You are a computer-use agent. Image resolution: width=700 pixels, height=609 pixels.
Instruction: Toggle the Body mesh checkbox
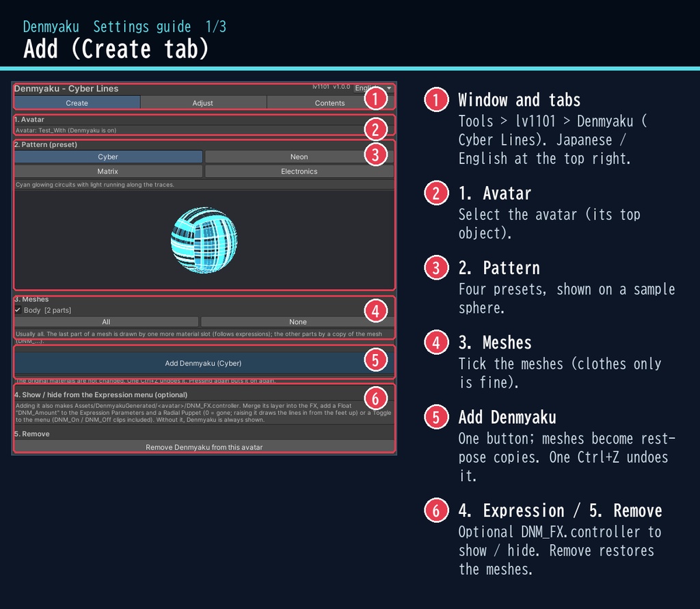(18, 310)
